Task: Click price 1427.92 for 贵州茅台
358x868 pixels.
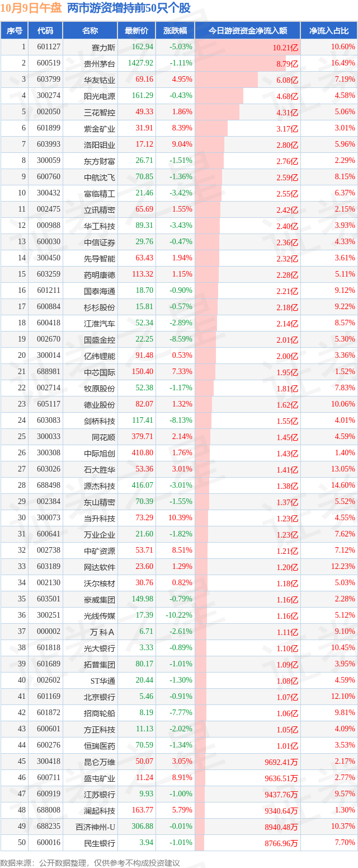Action: click(141, 63)
